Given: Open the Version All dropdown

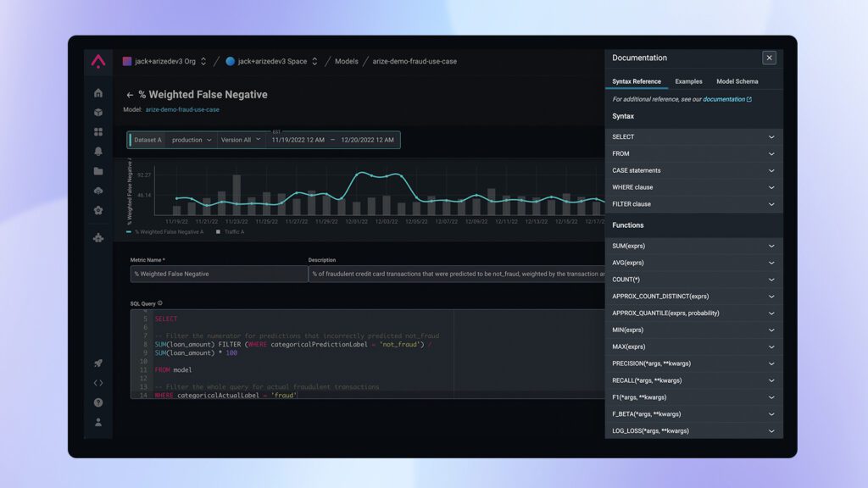Looking at the screenshot, I should click(x=240, y=140).
